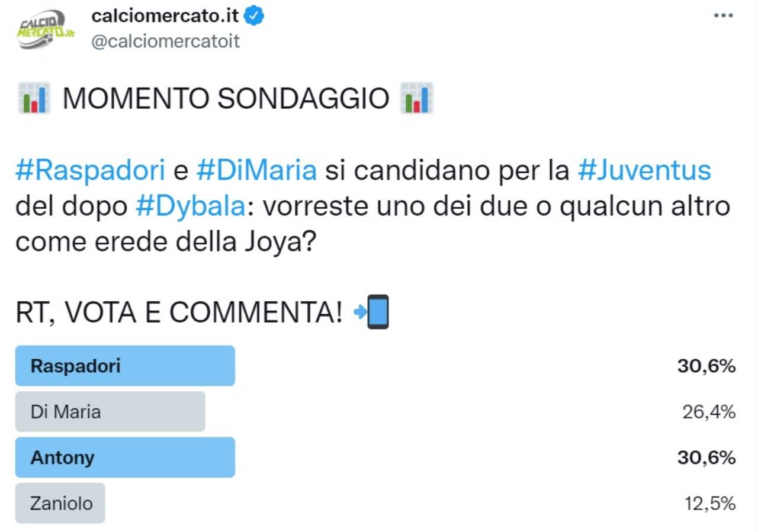Open the #DiMaria hashtag

click(x=256, y=170)
